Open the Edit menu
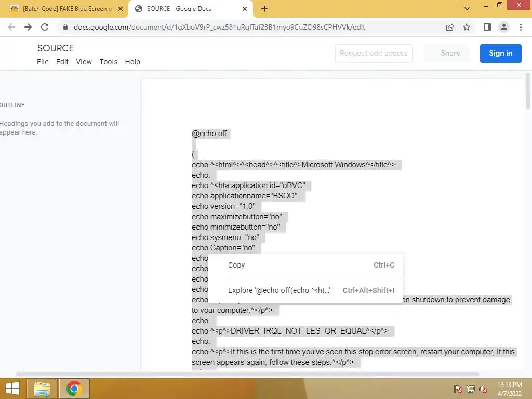Screen dimensions: 532x399 62,62
